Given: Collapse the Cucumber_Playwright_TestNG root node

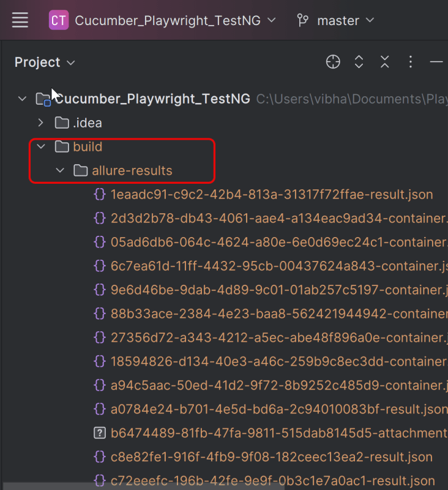Looking at the screenshot, I should 23,99.
